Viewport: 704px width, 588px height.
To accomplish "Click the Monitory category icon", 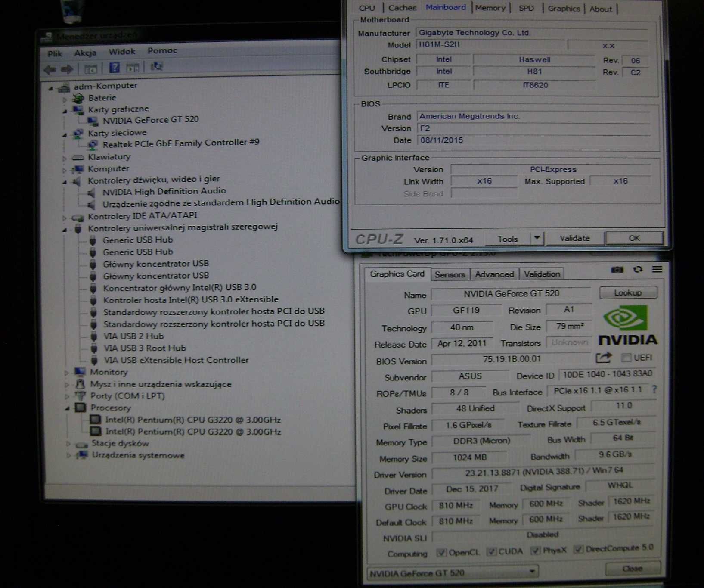I will coord(80,372).
